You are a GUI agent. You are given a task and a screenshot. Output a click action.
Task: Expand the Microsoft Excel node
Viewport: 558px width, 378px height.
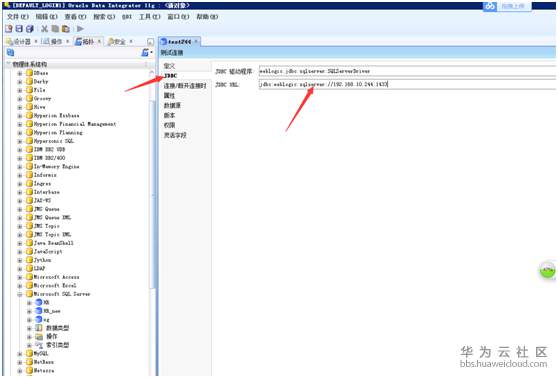(x=20, y=285)
